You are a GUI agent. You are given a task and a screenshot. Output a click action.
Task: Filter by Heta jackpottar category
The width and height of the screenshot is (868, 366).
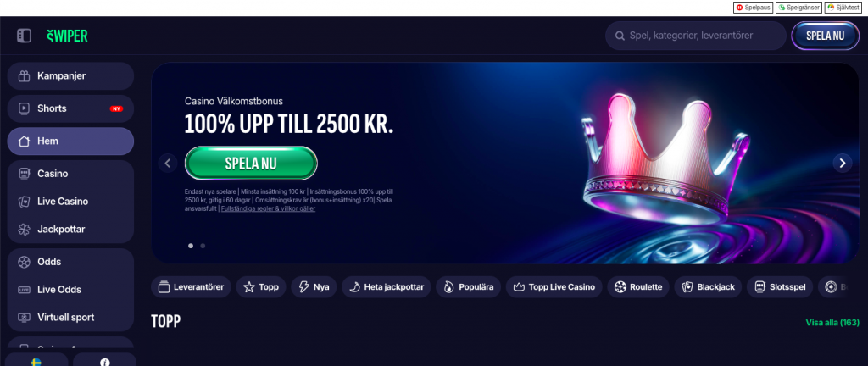(386, 287)
